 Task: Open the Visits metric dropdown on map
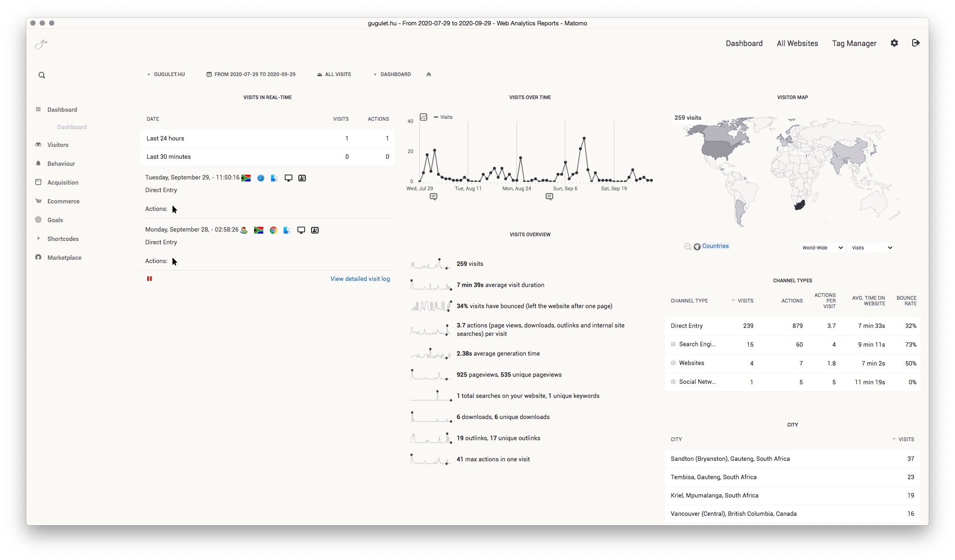871,248
